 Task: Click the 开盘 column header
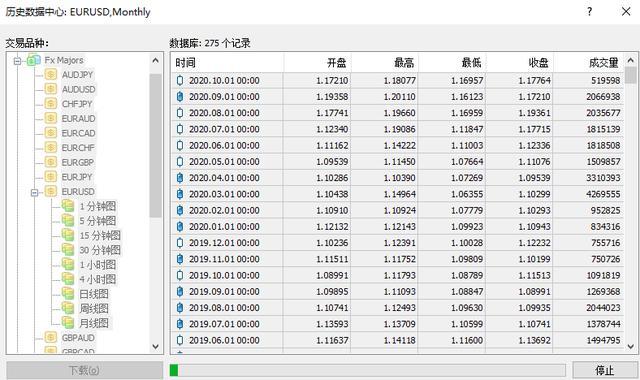pyautogui.click(x=318, y=63)
